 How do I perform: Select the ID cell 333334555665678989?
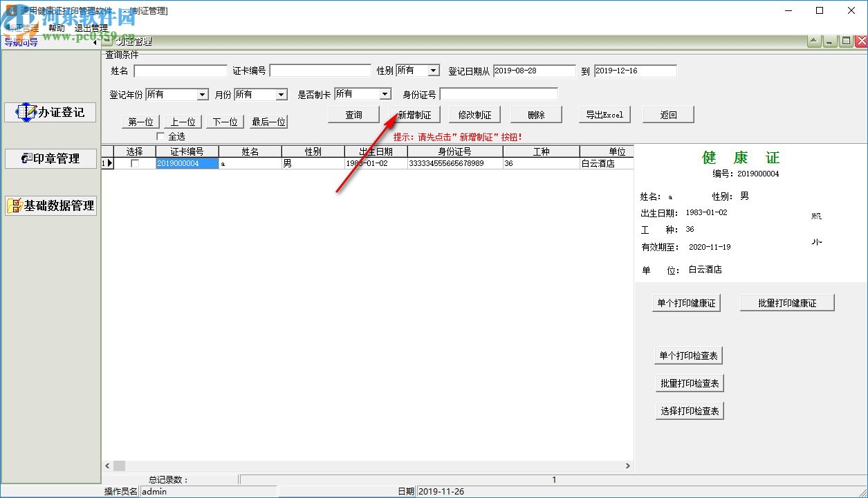coord(455,164)
